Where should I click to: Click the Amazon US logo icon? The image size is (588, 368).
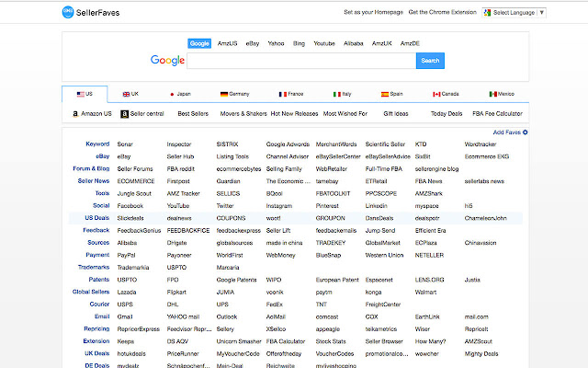click(x=75, y=114)
